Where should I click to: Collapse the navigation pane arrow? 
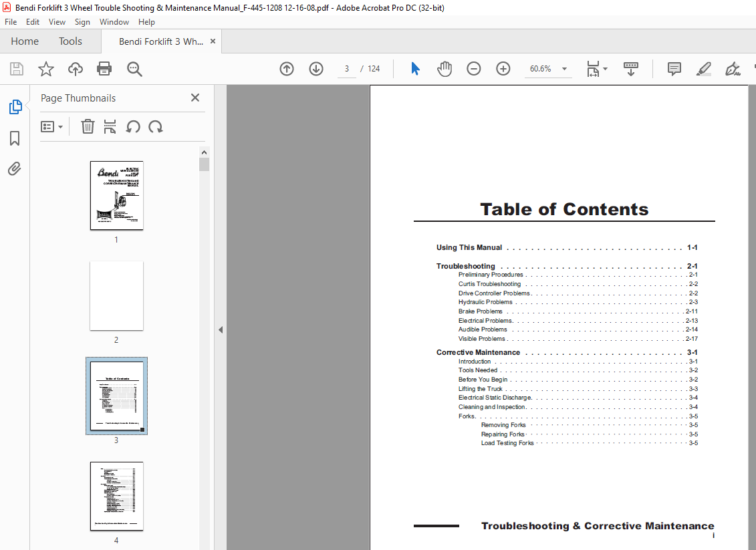(x=221, y=329)
